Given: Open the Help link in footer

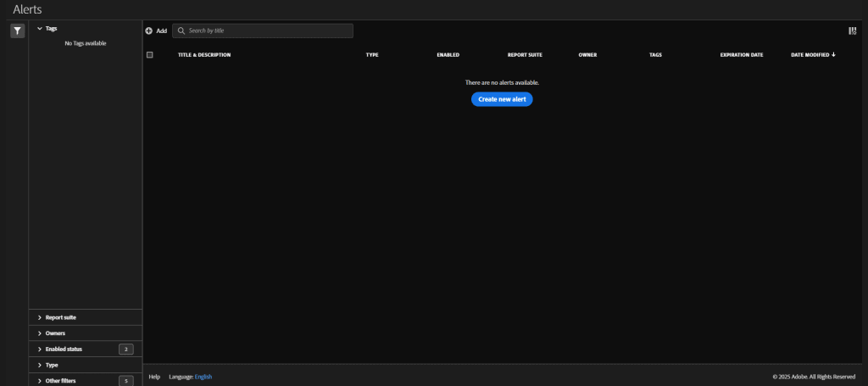Looking at the screenshot, I should tap(154, 377).
